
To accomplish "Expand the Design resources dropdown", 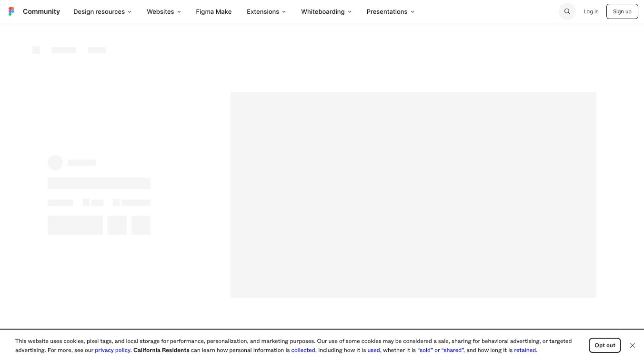I will pos(102,11).
